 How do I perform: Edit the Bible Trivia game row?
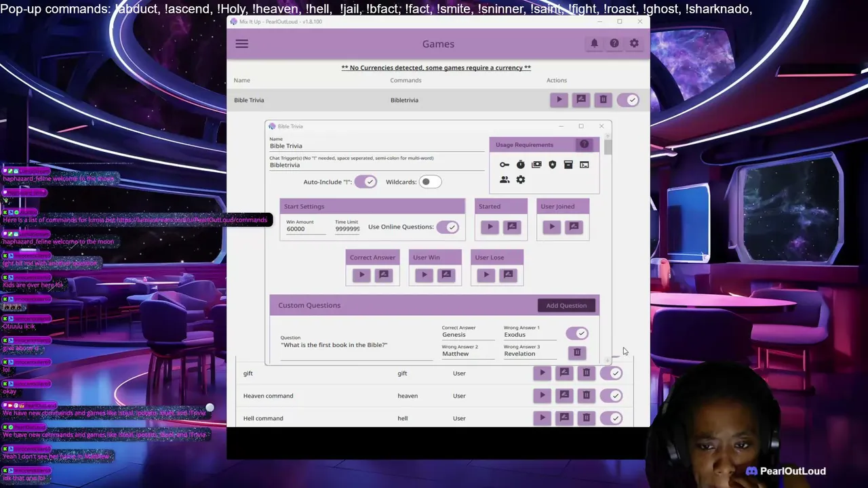(581, 100)
